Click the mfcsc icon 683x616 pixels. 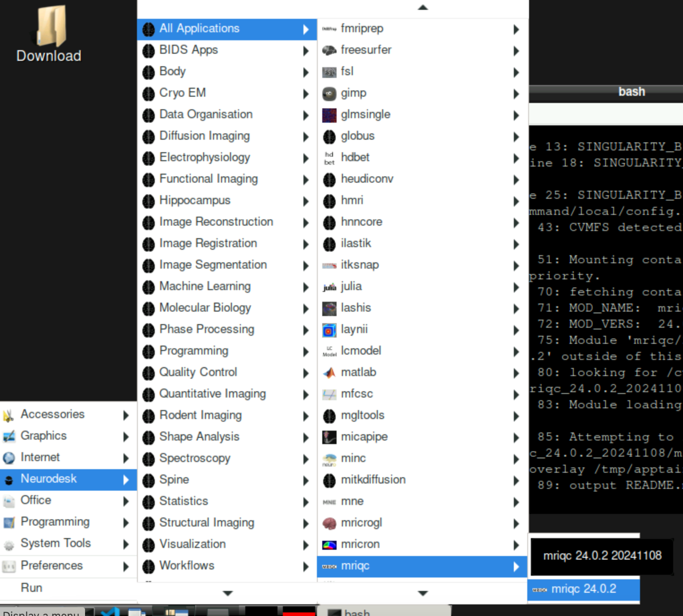(x=329, y=394)
